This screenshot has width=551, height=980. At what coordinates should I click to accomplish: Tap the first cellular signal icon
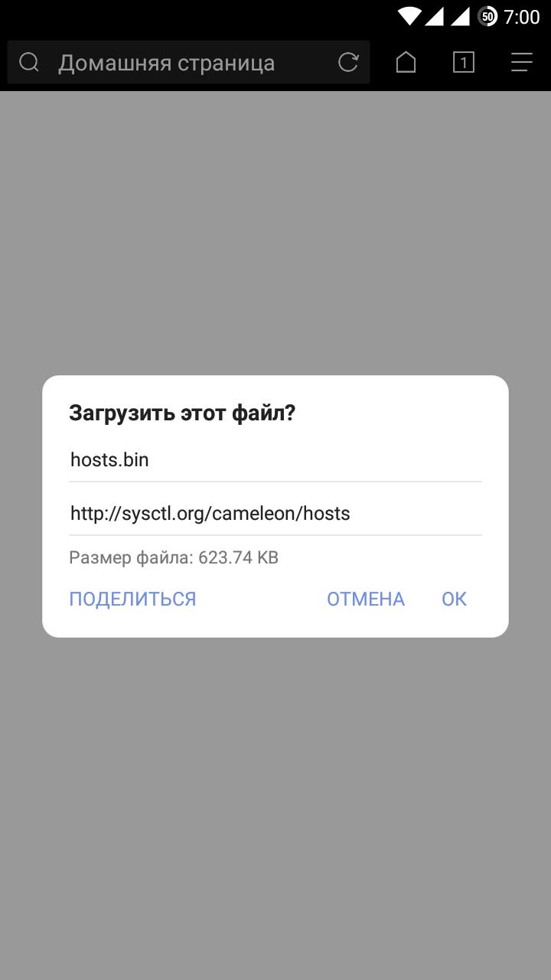click(435, 16)
